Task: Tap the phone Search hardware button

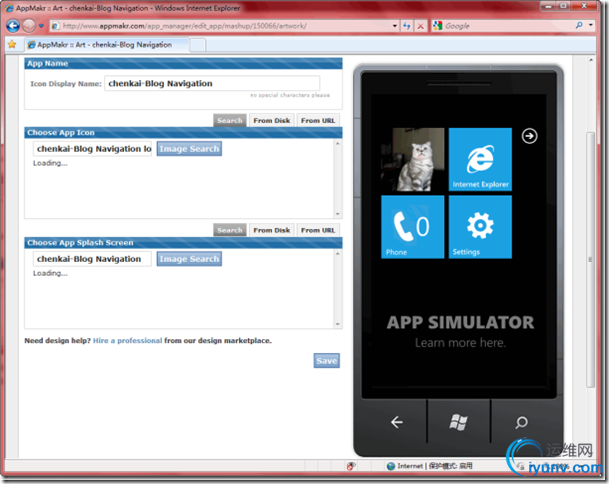Action: coord(521,422)
